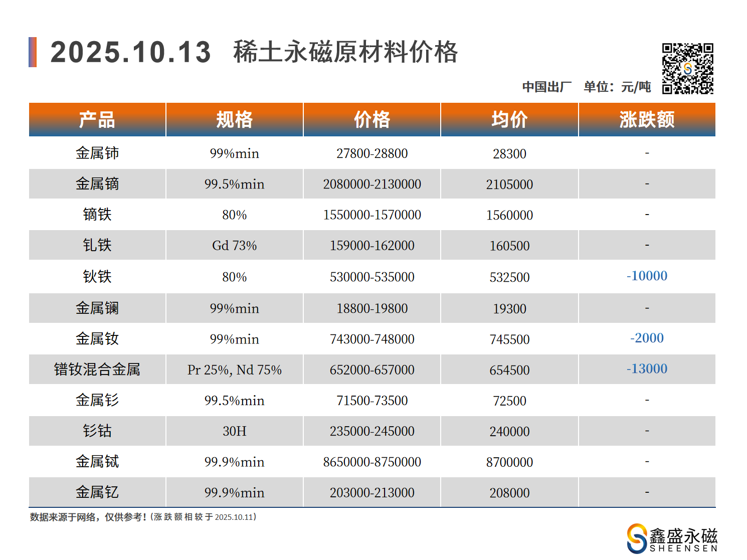Click the orange accent bar beside the date

click(x=33, y=52)
